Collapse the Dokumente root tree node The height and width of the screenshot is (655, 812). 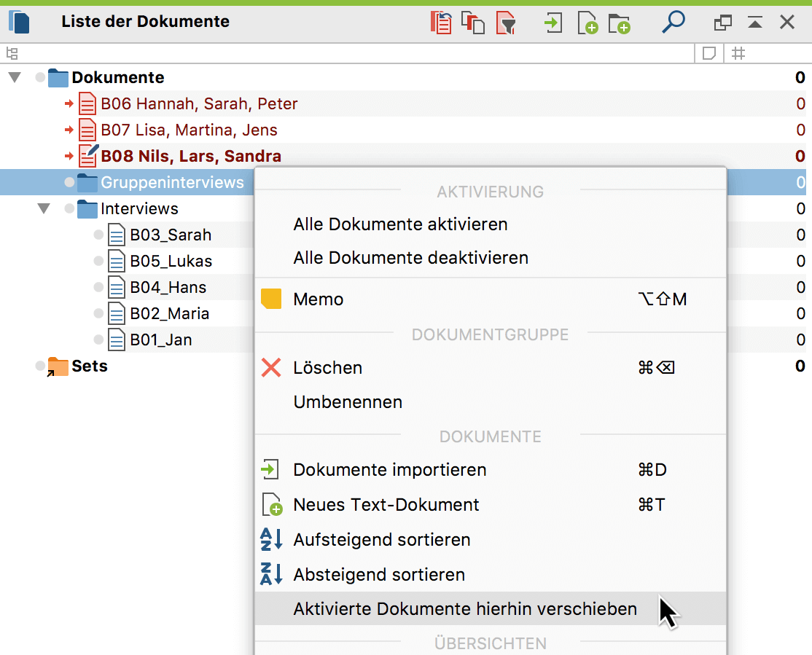15,78
